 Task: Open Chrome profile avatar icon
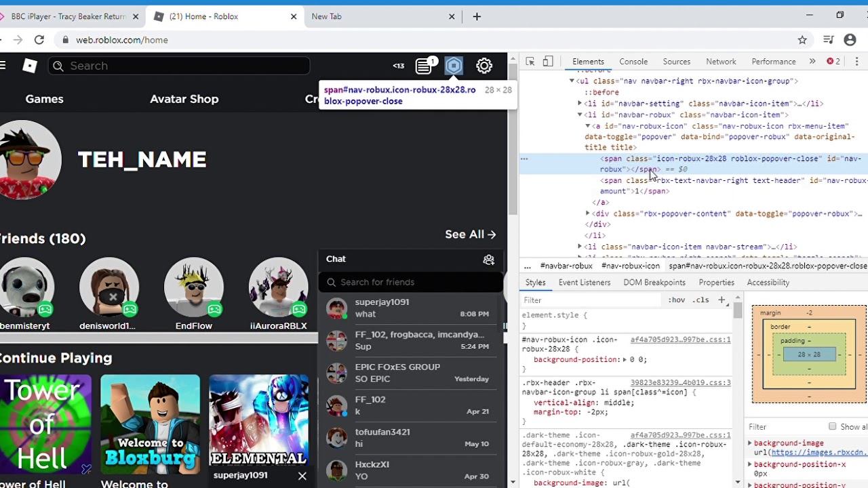[x=850, y=40]
